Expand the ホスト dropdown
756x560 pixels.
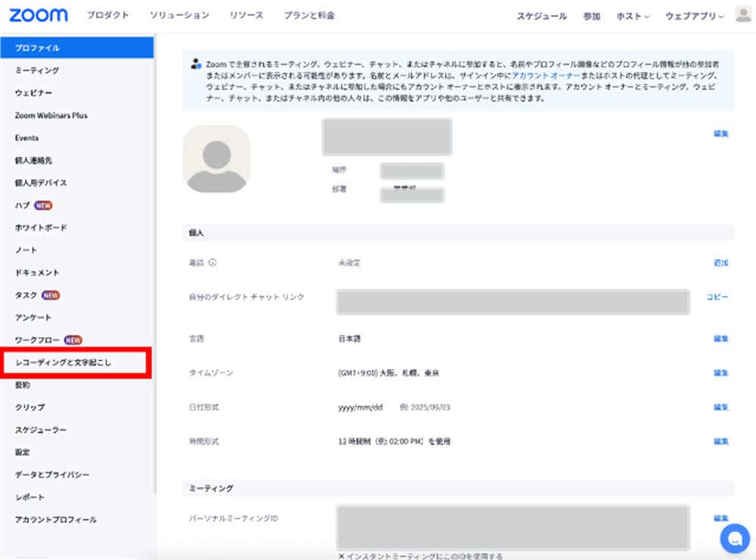point(632,16)
